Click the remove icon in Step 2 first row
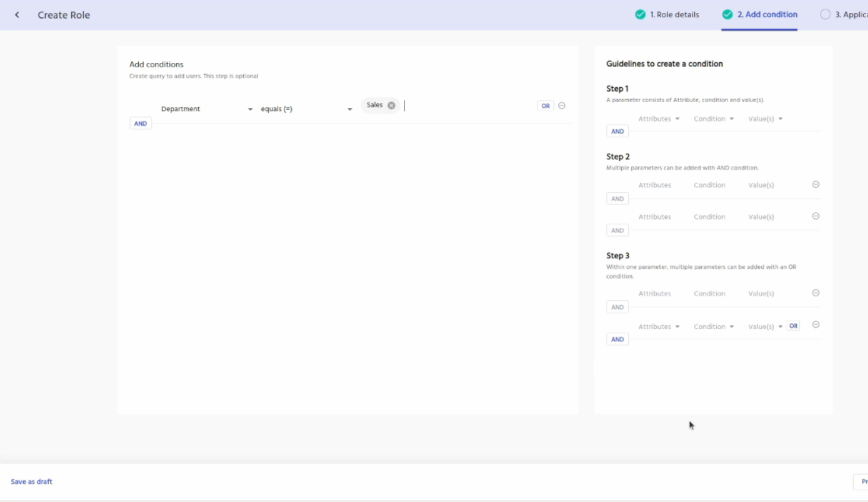The image size is (868, 502). point(816,185)
